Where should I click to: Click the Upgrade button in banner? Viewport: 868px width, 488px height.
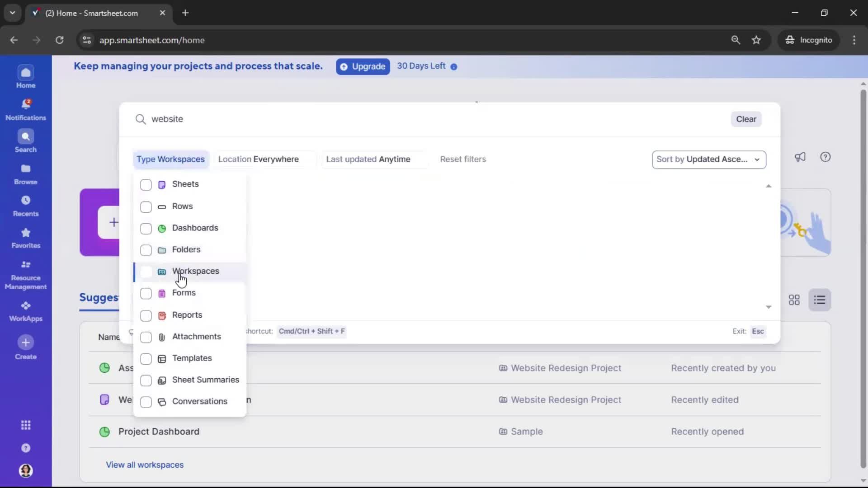[363, 66]
